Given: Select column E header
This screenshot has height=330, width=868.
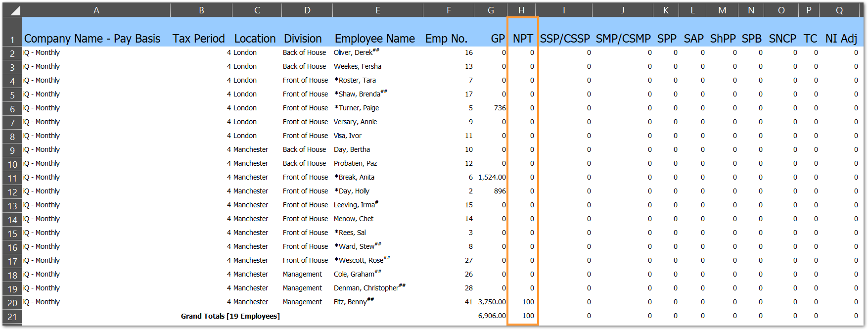Looking at the screenshot, I should (x=378, y=10).
